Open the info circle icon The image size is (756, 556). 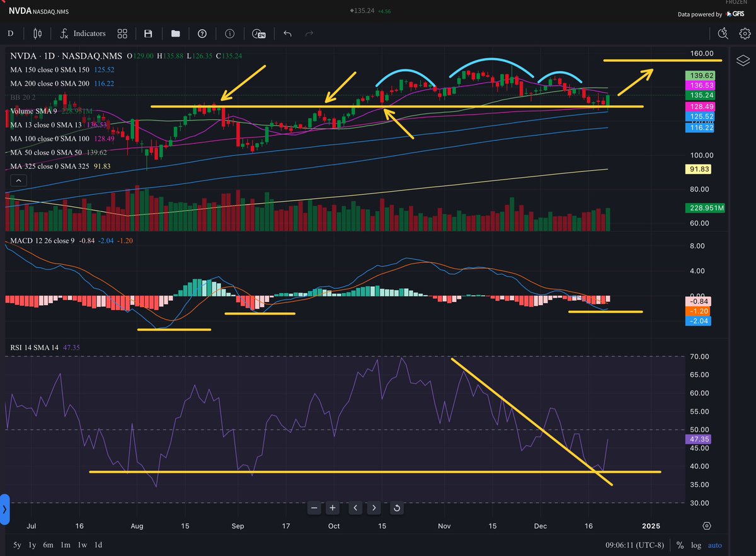(x=229, y=33)
